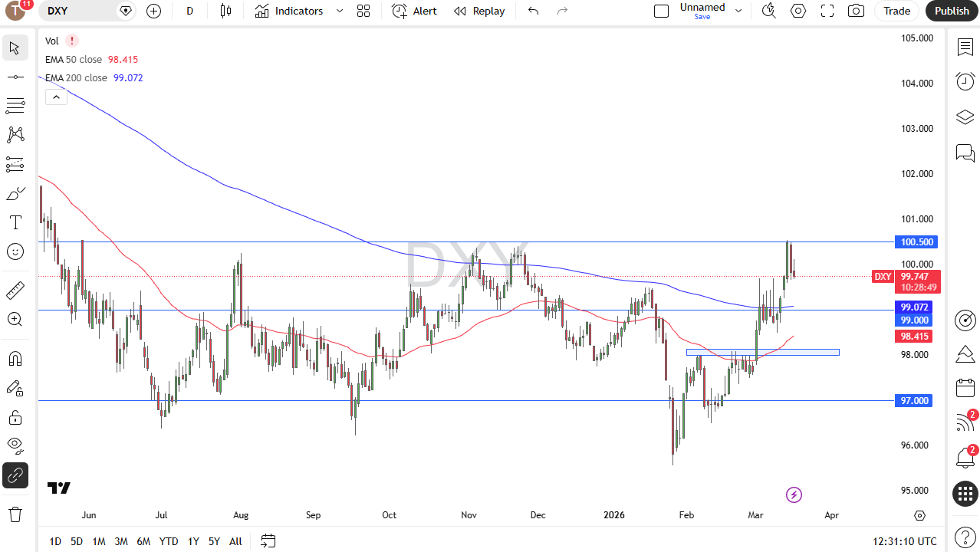This screenshot has width=980, height=552.
Task: Open the watchlist panel
Action: 965,48
